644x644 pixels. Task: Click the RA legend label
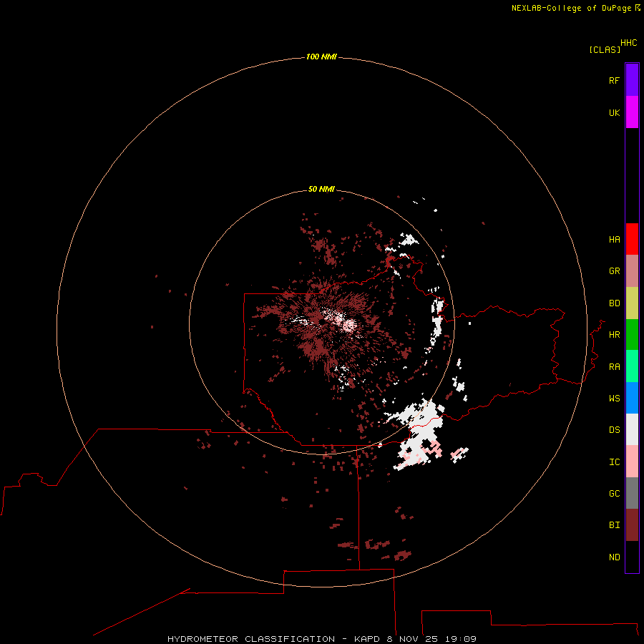tap(614, 367)
